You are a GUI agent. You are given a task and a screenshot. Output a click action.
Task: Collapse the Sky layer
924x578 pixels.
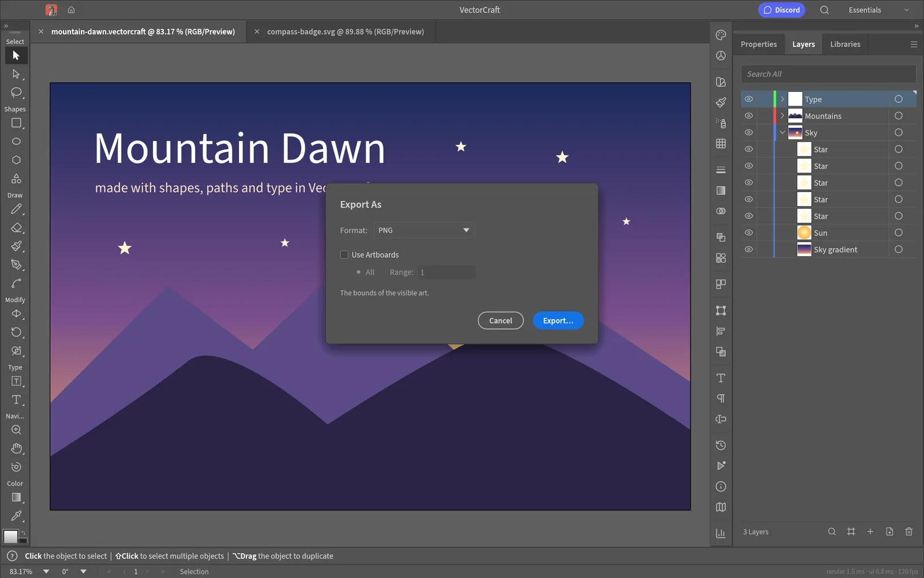[x=783, y=133]
